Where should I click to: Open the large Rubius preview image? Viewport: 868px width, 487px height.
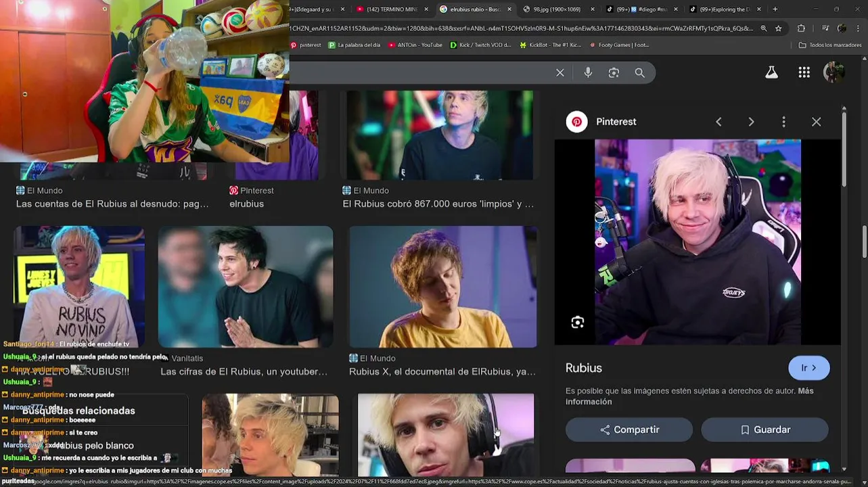tap(698, 242)
